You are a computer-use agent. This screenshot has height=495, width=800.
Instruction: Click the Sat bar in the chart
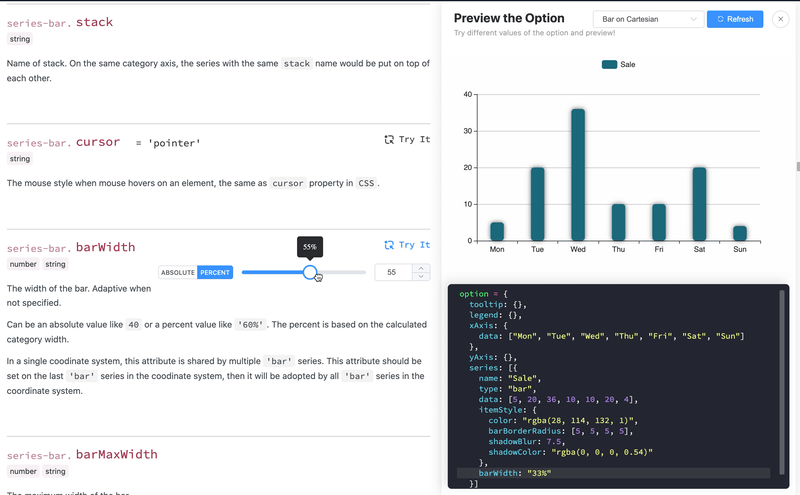[699, 204]
